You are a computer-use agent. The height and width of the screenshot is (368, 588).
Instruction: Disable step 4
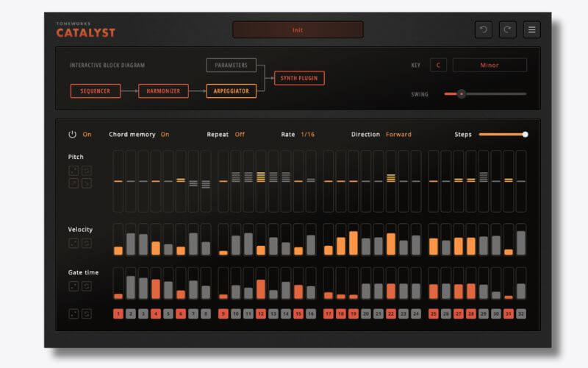156,314
